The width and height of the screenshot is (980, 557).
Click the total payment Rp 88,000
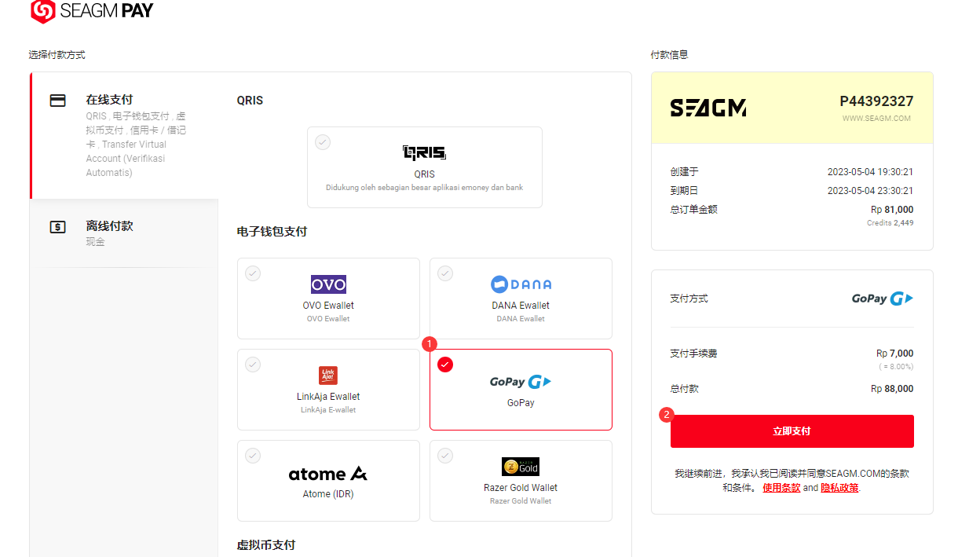(x=892, y=389)
